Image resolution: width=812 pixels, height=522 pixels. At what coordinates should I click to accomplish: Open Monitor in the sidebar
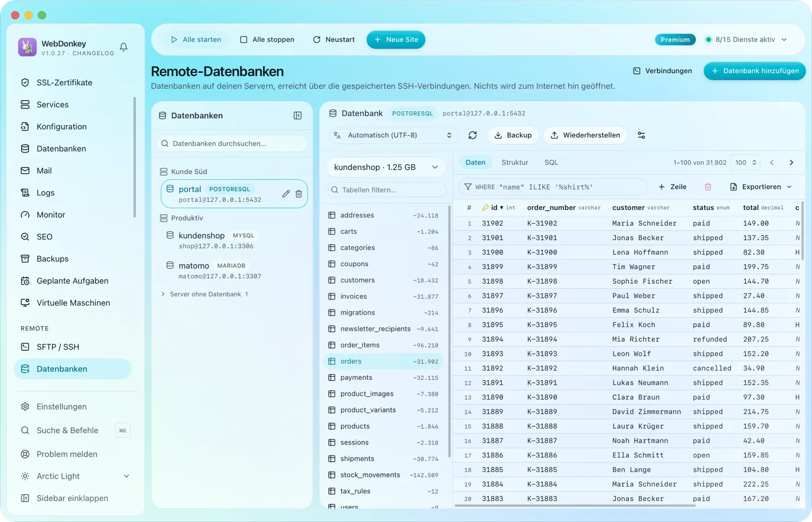[x=73, y=215]
